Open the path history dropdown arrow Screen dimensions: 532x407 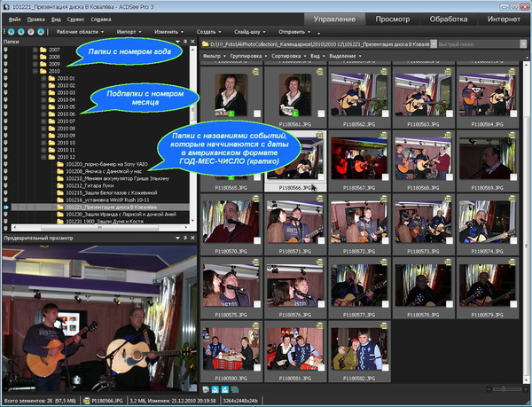(434, 44)
